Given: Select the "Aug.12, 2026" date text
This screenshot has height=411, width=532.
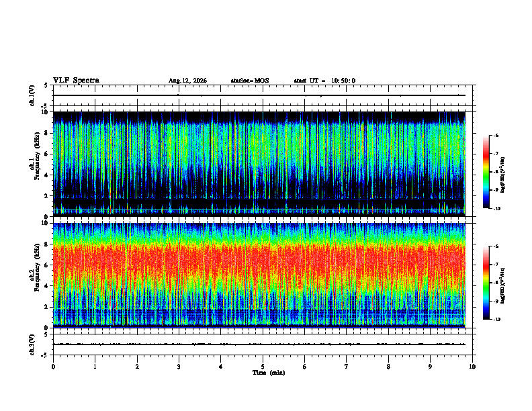Looking at the screenshot, I should click(187, 81).
